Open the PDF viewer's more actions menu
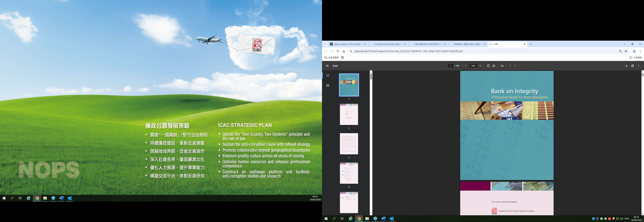This screenshot has height=222, width=644. [x=638, y=66]
